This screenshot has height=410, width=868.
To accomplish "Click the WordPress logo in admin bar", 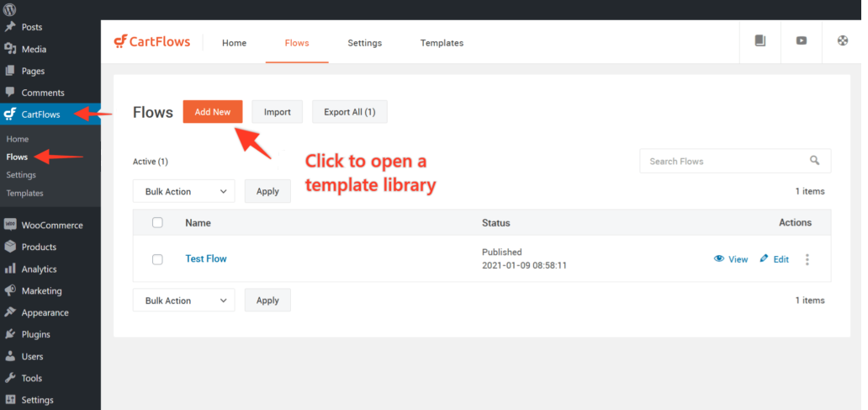I will tap(10, 9).
